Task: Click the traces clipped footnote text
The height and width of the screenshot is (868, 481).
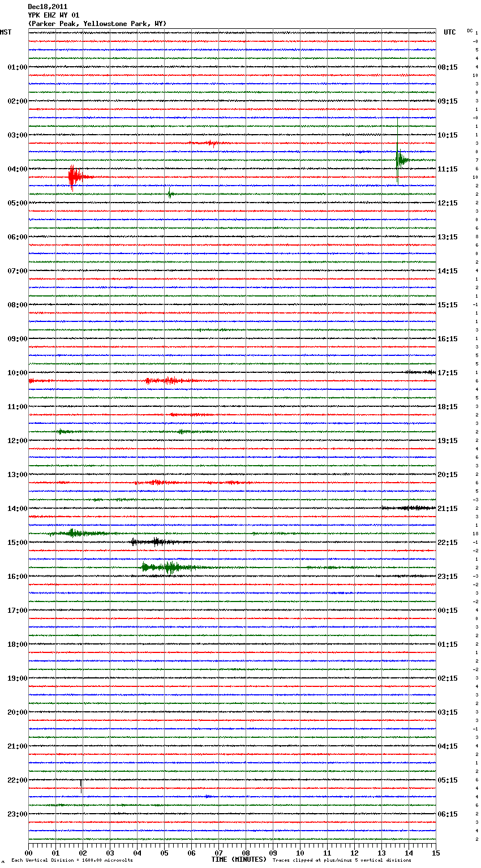Action: (342, 861)
